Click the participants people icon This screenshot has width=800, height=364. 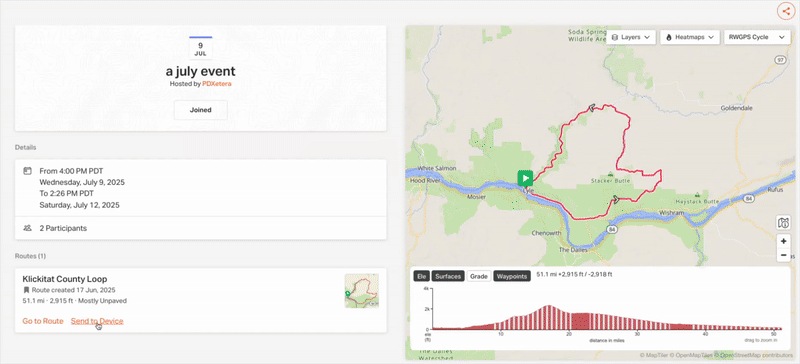click(x=28, y=228)
